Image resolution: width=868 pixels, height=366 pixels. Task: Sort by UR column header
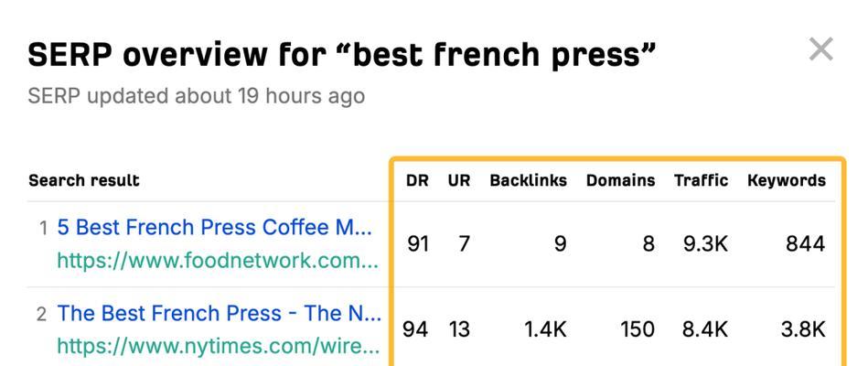point(459,180)
